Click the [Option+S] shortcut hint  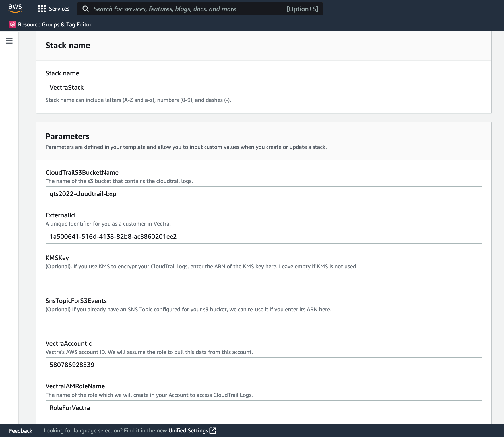coord(302,9)
